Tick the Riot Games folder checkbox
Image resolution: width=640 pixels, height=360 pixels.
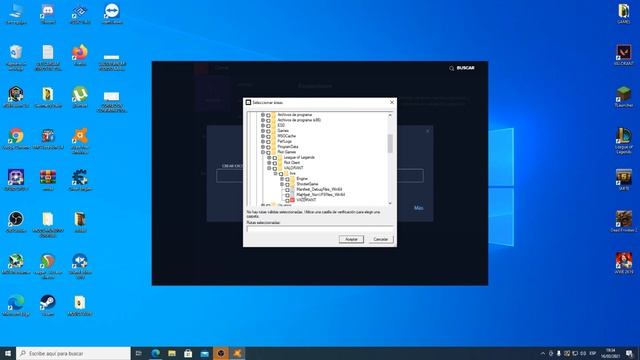(x=268, y=152)
